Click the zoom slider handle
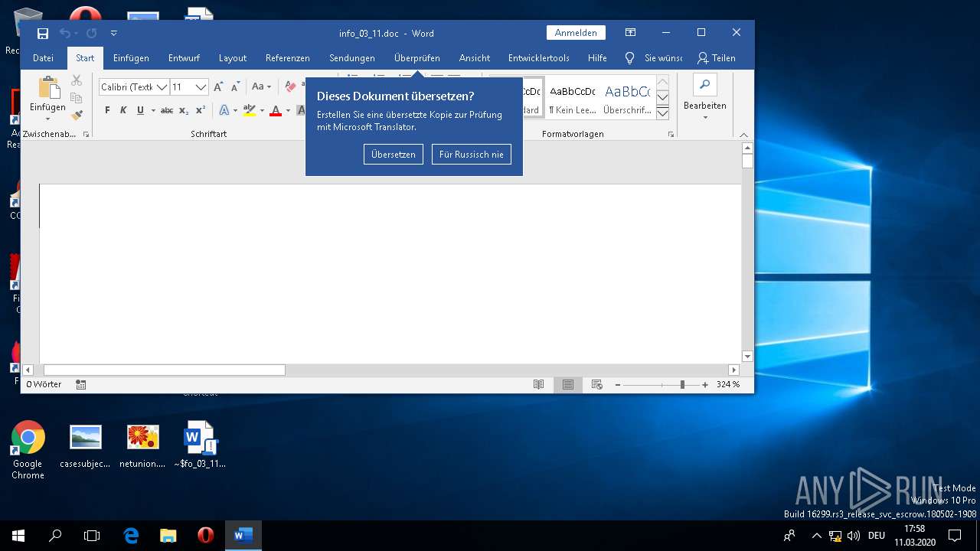This screenshot has height=551, width=980. click(x=682, y=384)
